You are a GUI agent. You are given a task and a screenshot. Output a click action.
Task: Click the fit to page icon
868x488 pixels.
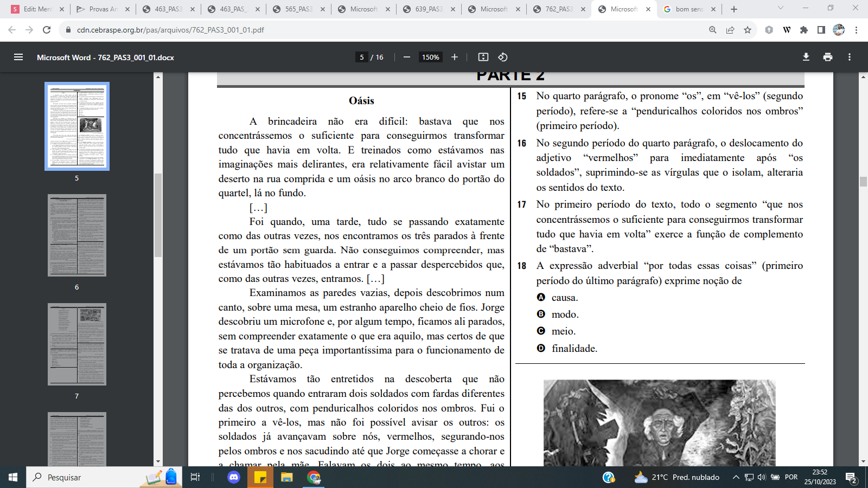483,57
